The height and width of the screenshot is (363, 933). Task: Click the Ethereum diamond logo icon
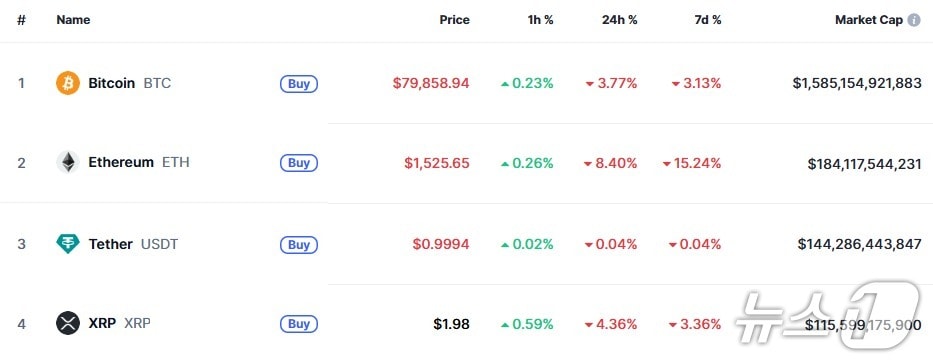(x=68, y=162)
